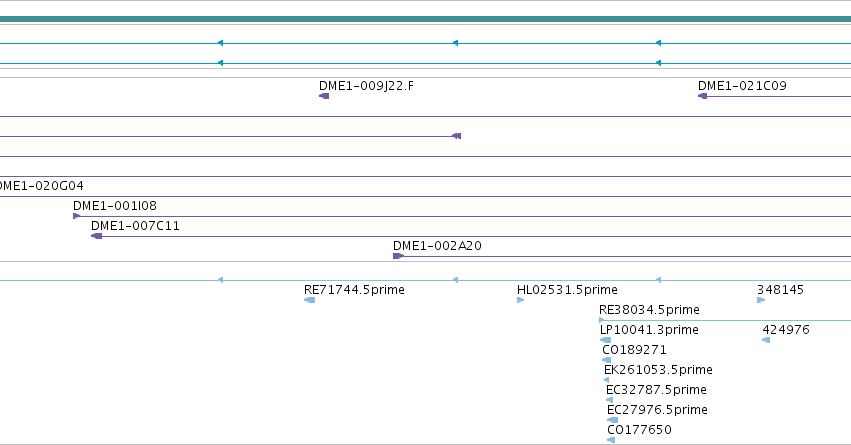Click the DME1-007C11 label
Viewport: 851px width, 445px height.
pyautogui.click(x=135, y=226)
